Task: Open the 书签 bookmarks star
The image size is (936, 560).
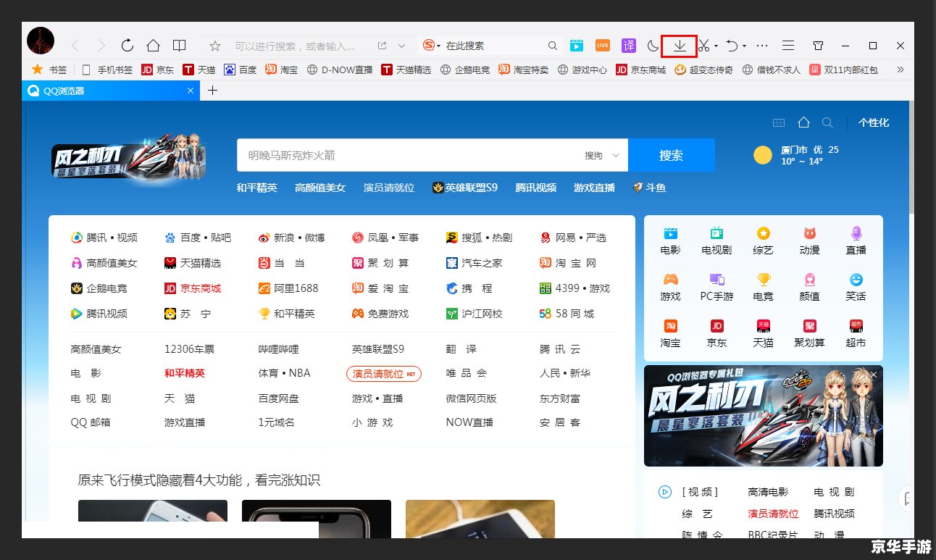Action: click(49, 70)
